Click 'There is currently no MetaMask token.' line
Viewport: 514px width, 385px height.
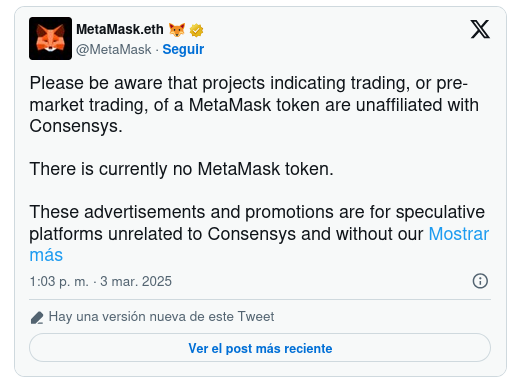click(x=181, y=169)
